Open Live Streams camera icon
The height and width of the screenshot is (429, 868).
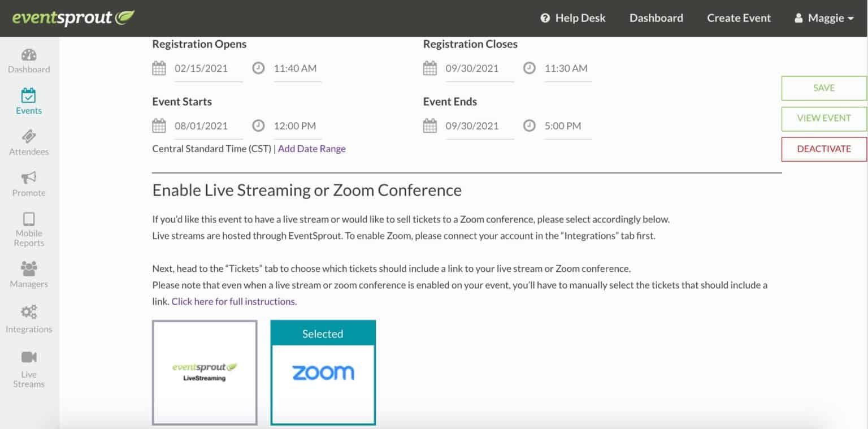pyautogui.click(x=29, y=357)
